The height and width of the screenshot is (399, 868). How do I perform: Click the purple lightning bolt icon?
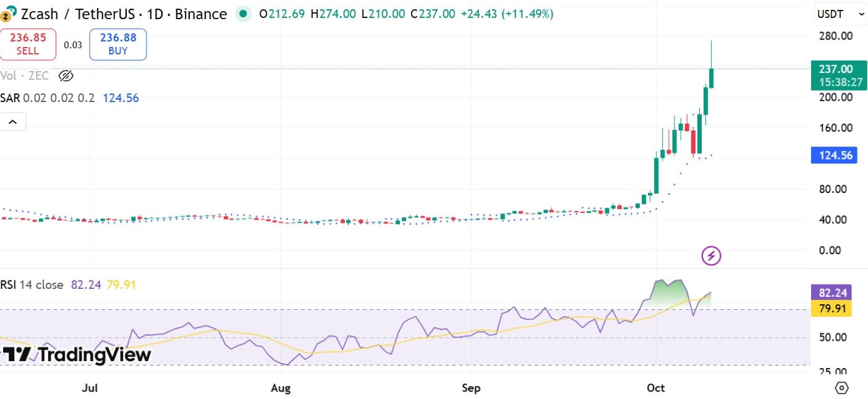pos(711,255)
